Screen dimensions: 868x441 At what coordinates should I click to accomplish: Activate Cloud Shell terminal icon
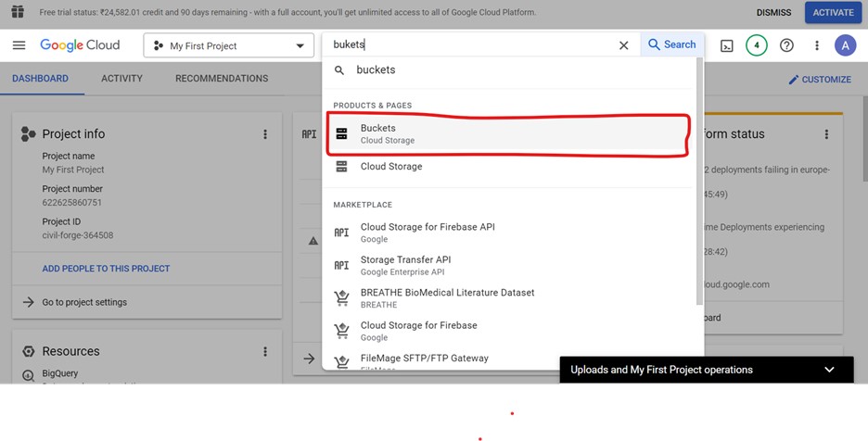tap(727, 45)
